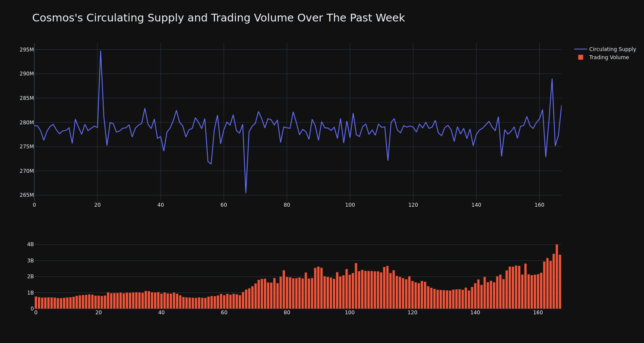Screen dimensions: 644x343
Task: Click x-axis label 20 on the supply chart
Action: point(97,205)
